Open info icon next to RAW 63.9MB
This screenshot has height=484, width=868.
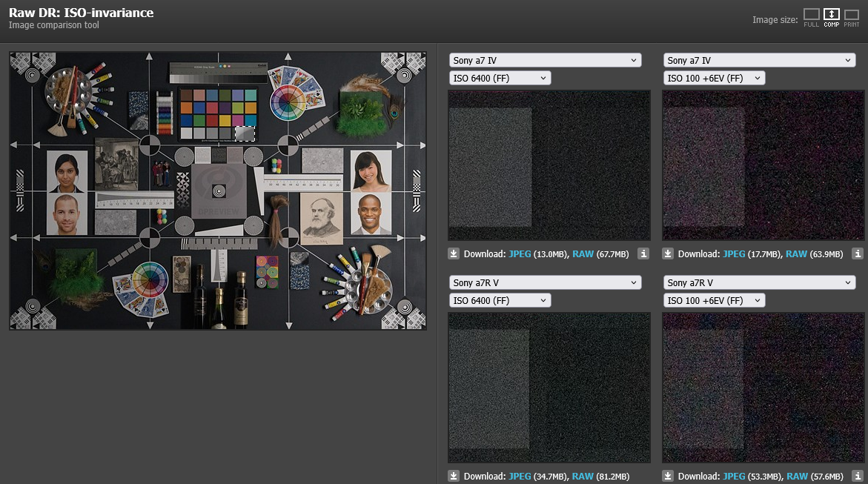point(858,253)
